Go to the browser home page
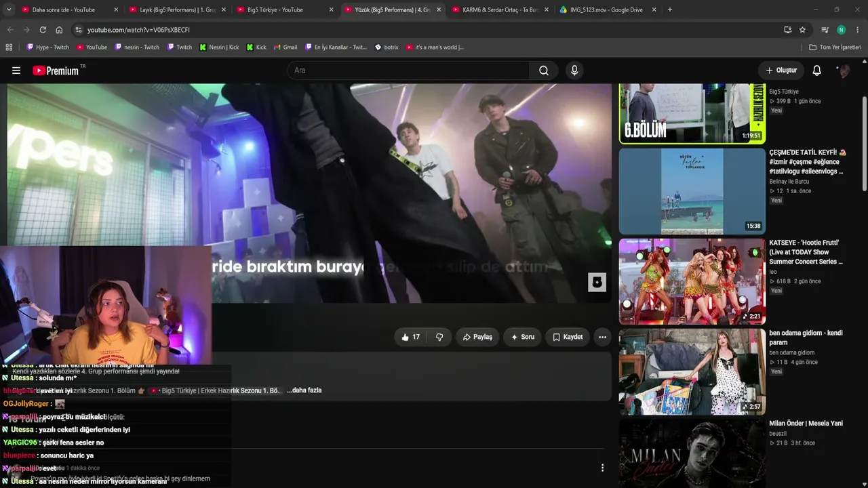The width and height of the screenshot is (868, 488). 59,30
